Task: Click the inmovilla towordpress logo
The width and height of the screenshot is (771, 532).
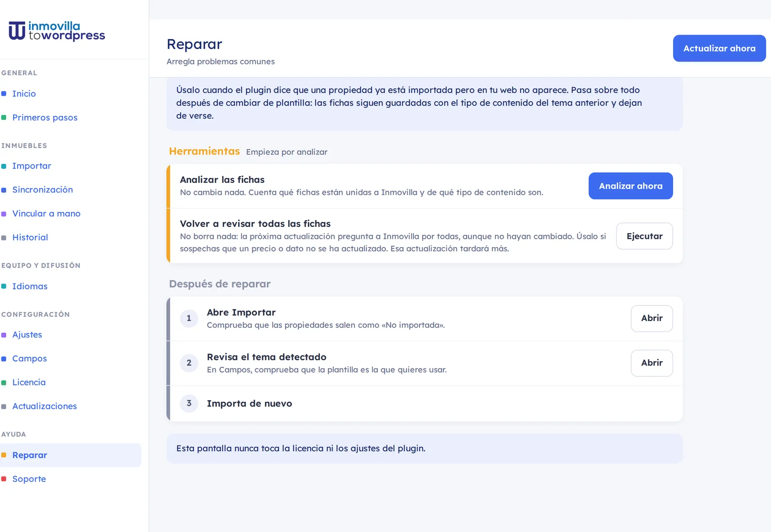Action: click(x=57, y=31)
